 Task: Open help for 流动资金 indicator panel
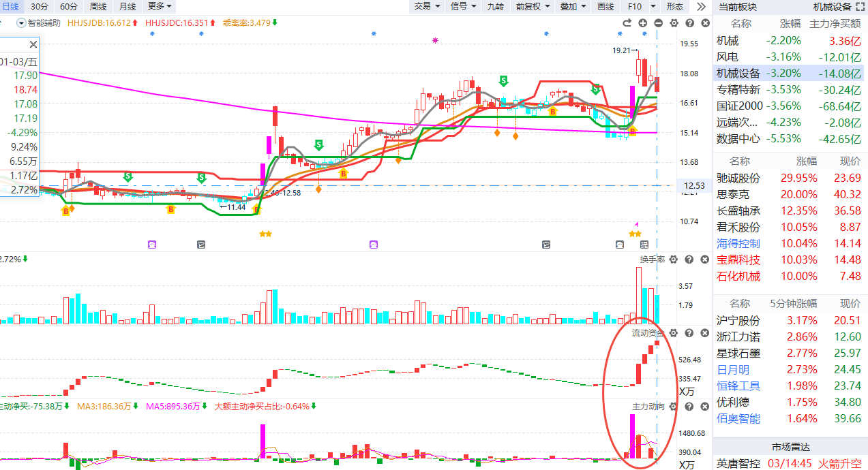tap(689, 333)
